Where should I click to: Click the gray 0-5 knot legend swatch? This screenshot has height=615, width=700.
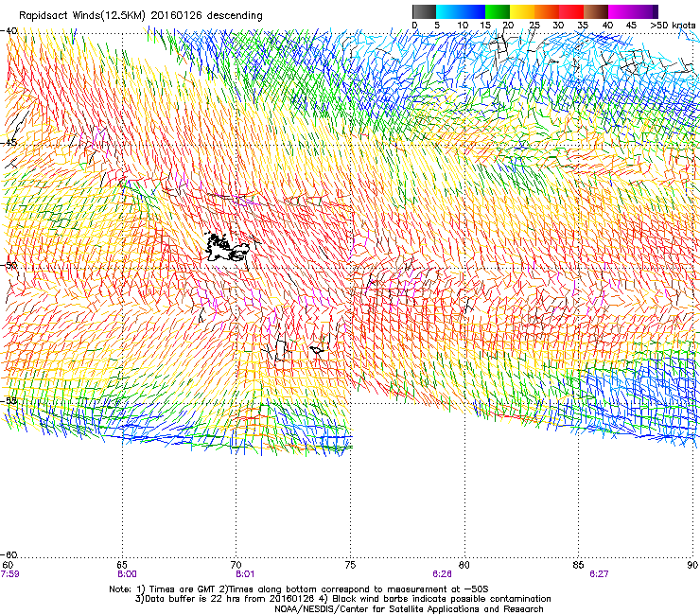click(x=424, y=11)
